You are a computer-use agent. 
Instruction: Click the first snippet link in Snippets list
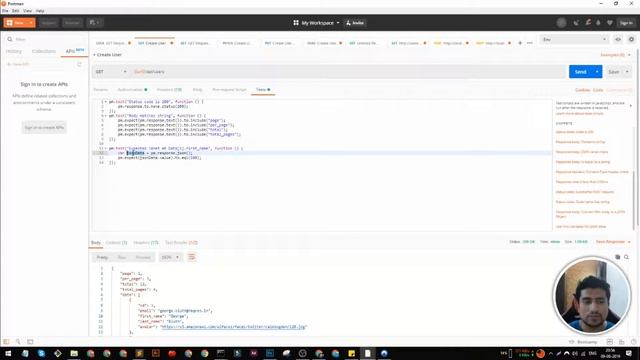coord(575,132)
